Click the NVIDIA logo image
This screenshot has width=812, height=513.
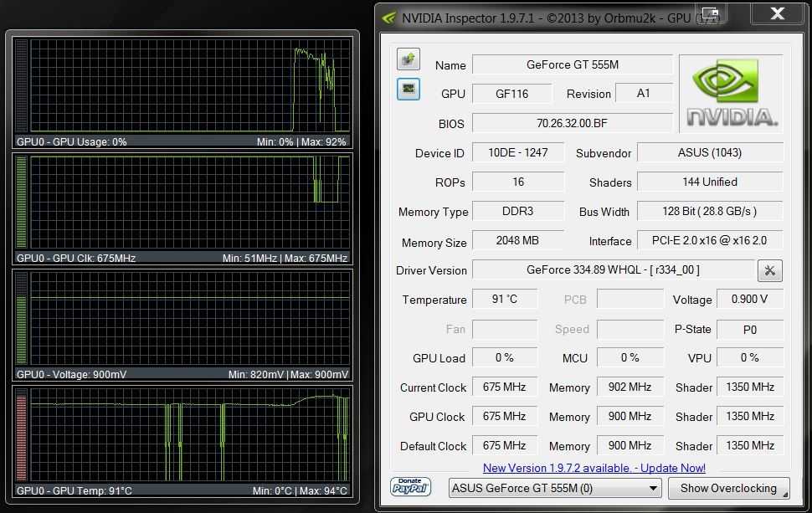pyautogui.click(x=731, y=93)
